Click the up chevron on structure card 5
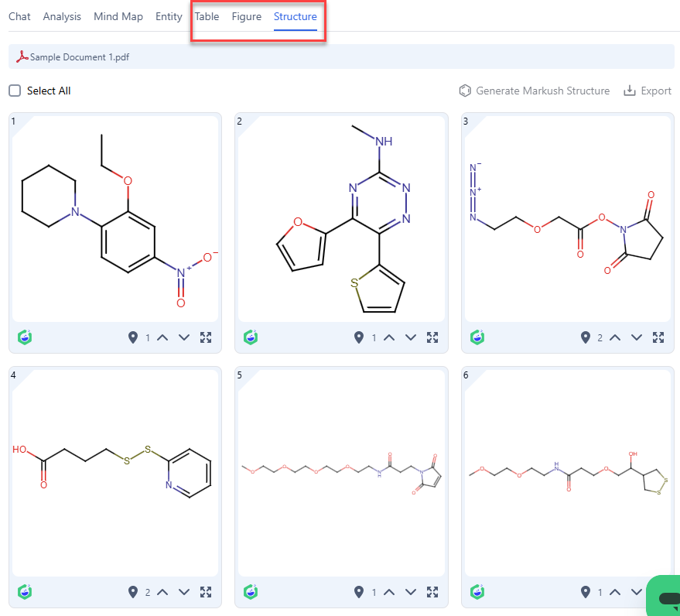The image size is (680, 616). 389,592
